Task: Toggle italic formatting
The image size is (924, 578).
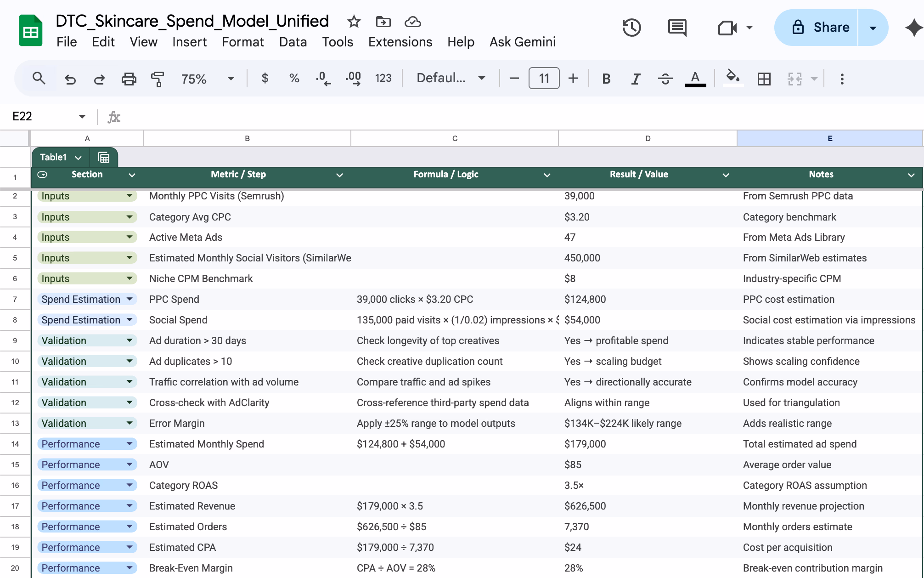Action: click(635, 79)
